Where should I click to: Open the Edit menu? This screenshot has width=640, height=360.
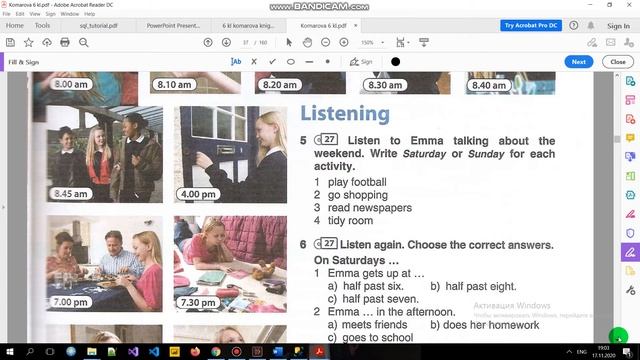20,14
